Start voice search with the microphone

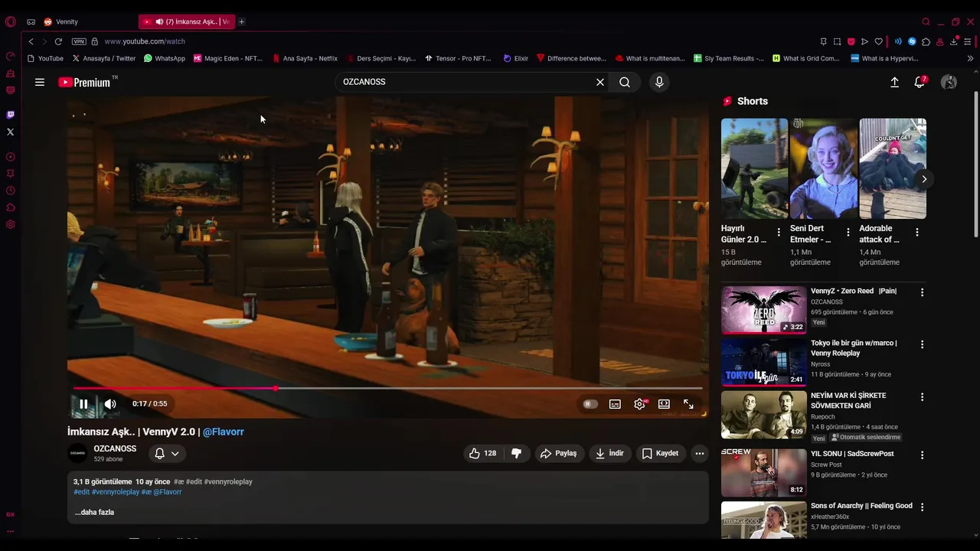pyautogui.click(x=659, y=82)
